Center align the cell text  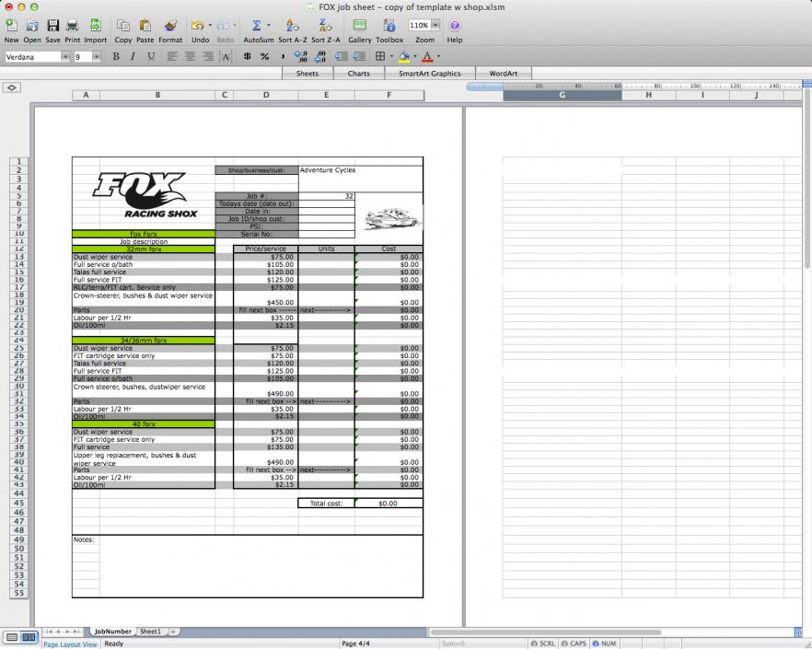[190, 56]
